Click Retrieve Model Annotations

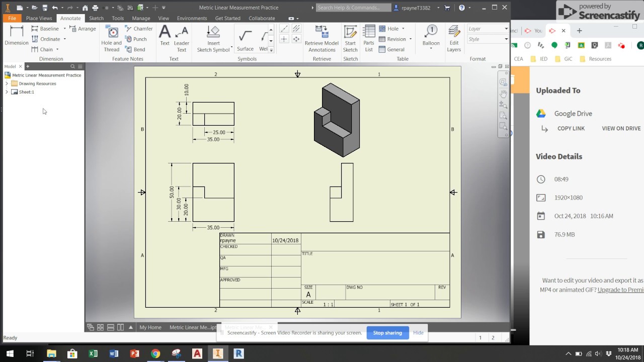pos(322,39)
